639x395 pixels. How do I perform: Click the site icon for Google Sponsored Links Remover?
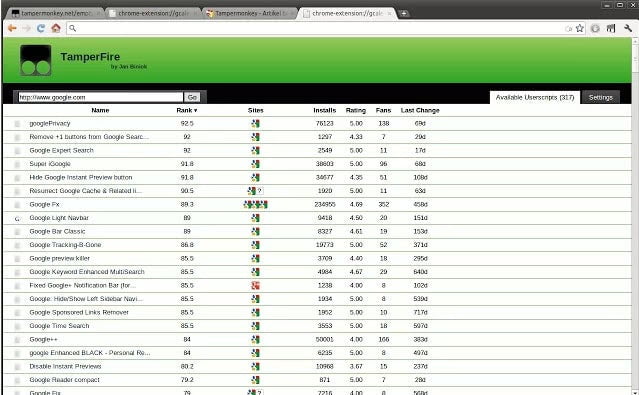(255, 312)
